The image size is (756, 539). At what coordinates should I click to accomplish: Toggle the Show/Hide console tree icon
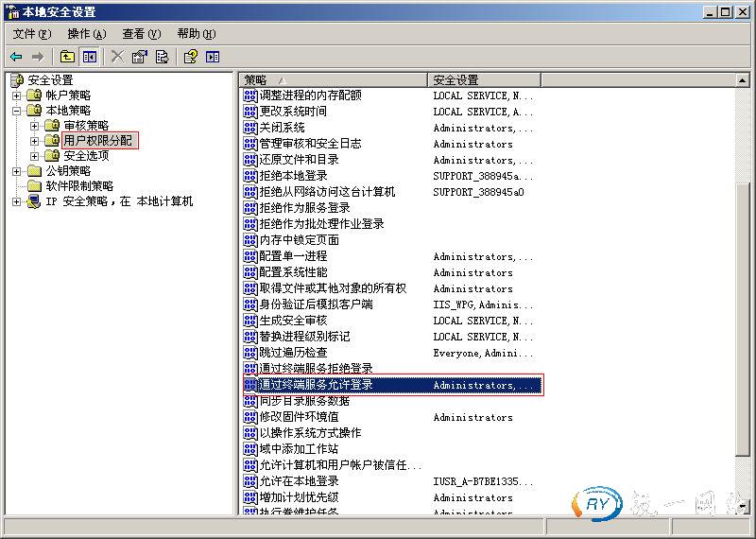[x=89, y=57]
